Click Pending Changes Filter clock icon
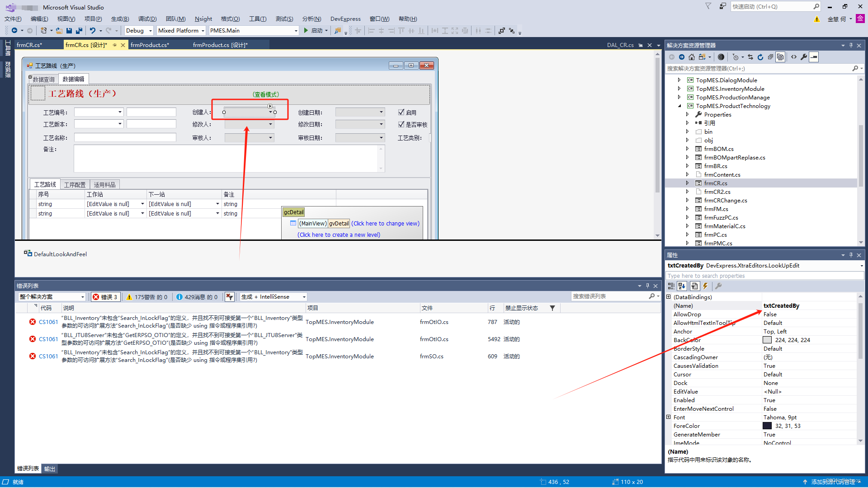 click(736, 57)
